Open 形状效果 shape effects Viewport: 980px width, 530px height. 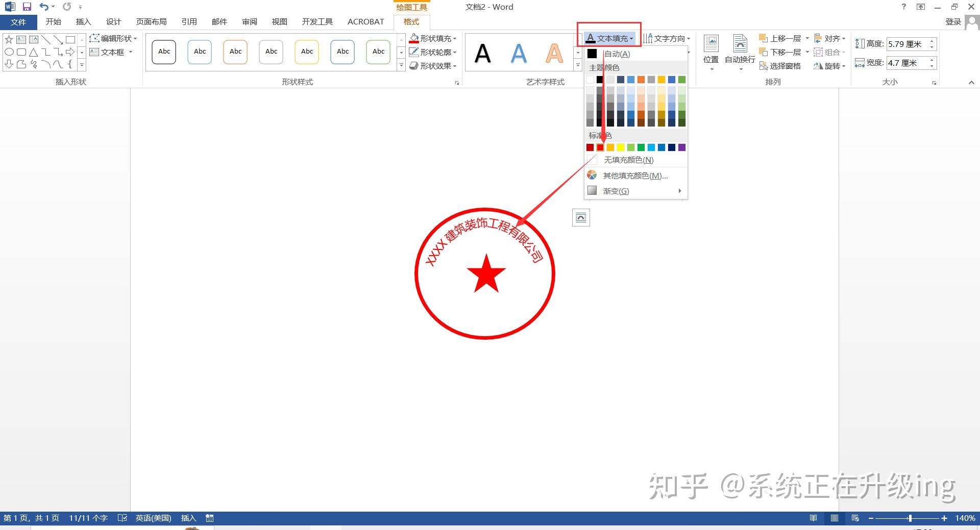click(x=432, y=66)
